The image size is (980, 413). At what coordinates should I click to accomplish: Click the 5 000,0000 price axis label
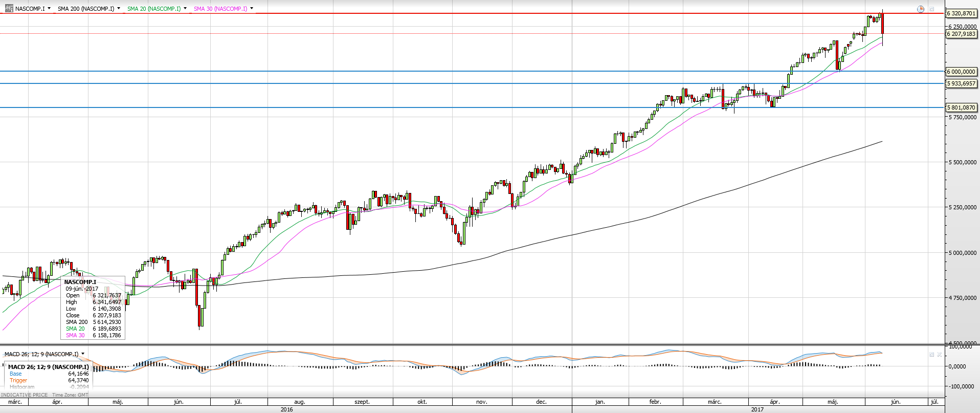click(x=963, y=253)
